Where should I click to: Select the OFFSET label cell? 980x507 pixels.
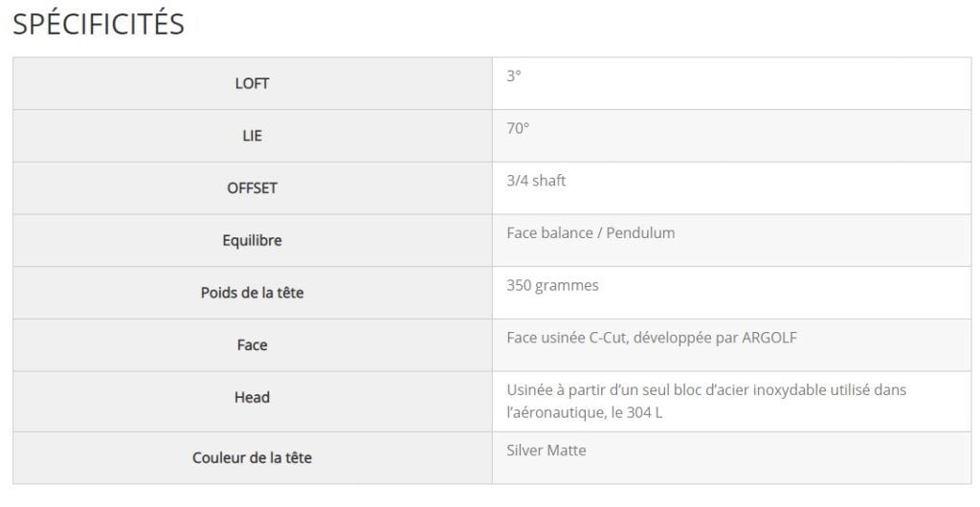(252, 188)
